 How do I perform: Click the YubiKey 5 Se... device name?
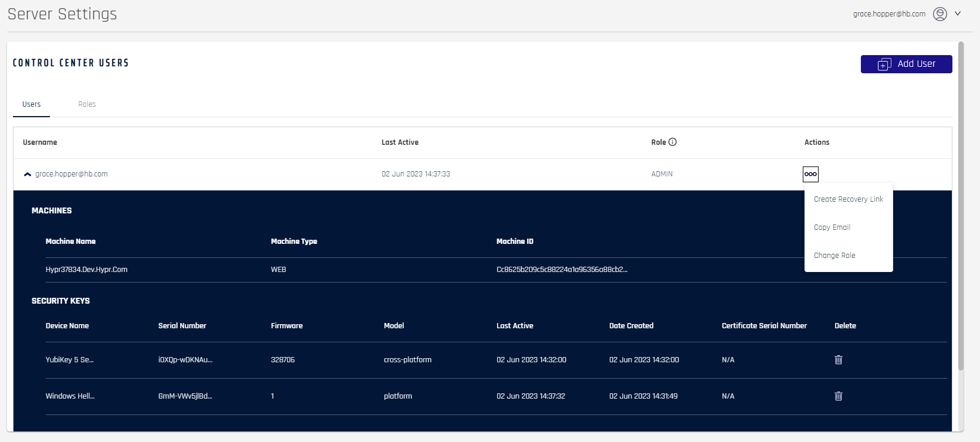(x=70, y=360)
